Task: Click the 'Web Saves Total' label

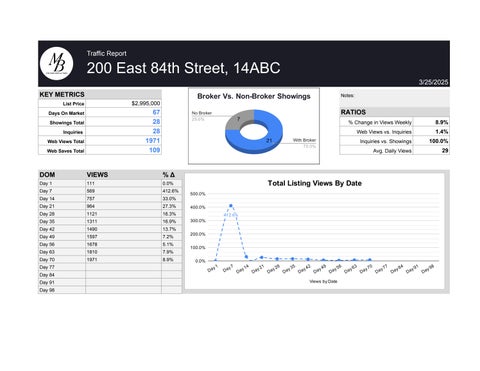Action: point(65,151)
